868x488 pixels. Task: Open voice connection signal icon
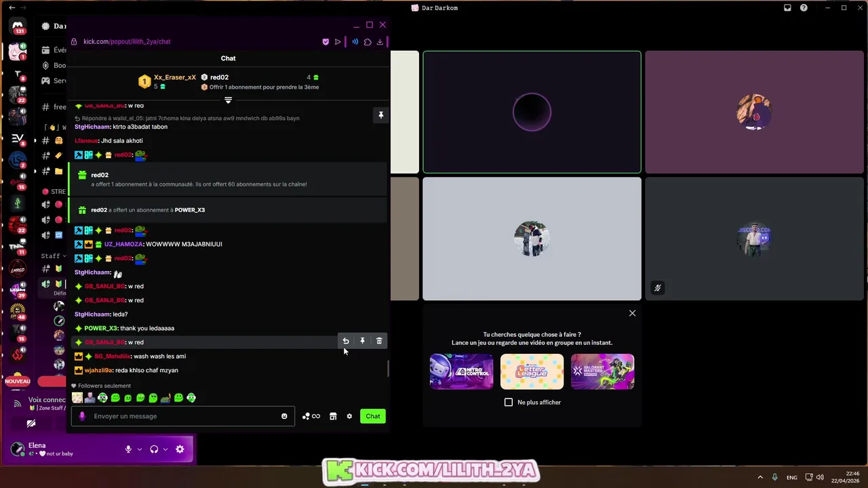pos(17,403)
